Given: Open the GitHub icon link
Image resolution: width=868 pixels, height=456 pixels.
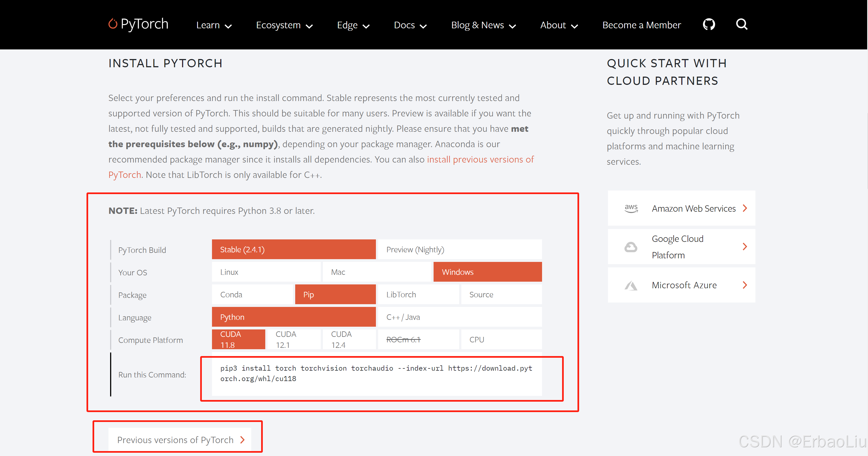Looking at the screenshot, I should (x=709, y=24).
